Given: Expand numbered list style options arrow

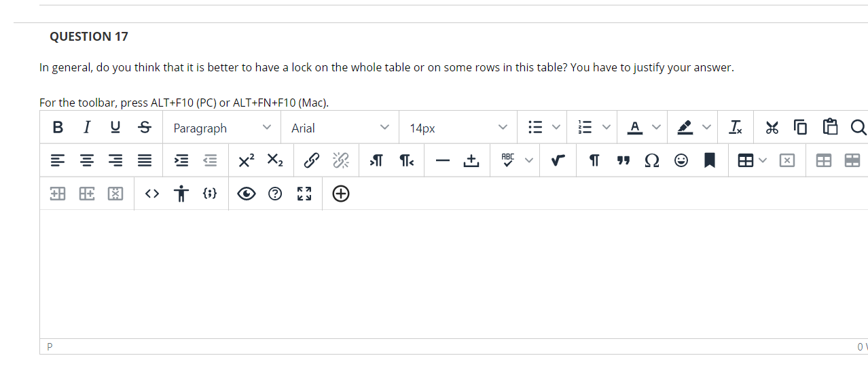Looking at the screenshot, I should 606,128.
